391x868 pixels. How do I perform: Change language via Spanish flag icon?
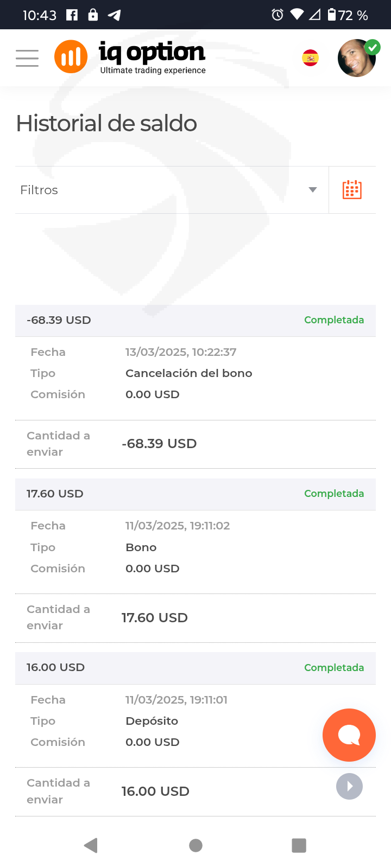coord(311,58)
